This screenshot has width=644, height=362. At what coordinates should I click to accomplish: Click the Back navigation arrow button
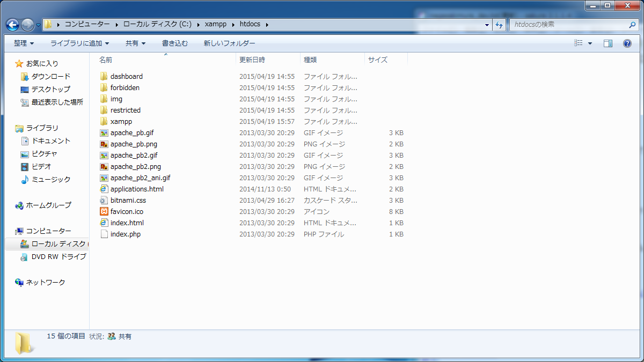pyautogui.click(x=12, y=25)
